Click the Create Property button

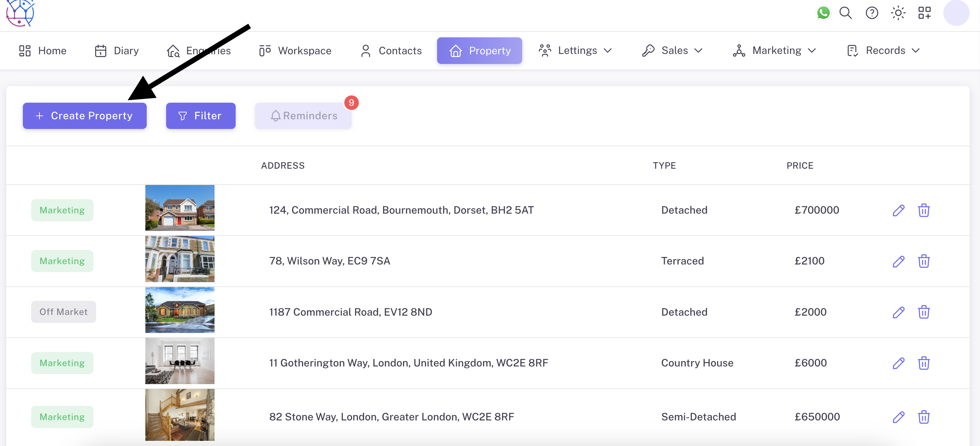pos(84,115)
